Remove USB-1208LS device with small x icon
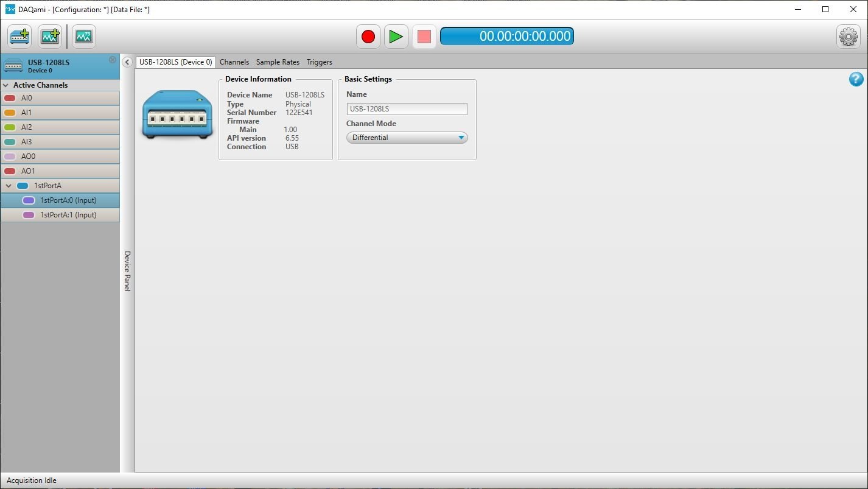This screenshot has width=868, height=489. [x=113, y=60]
